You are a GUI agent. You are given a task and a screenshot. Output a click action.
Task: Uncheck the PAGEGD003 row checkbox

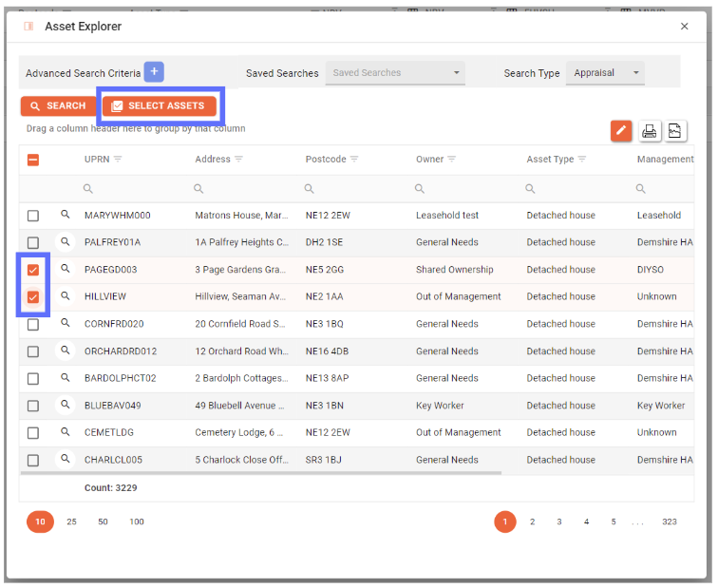33,270
